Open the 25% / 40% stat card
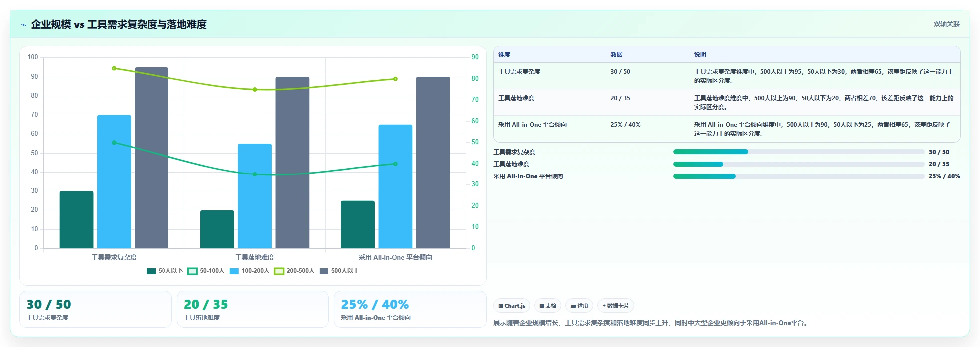This screenshot has width=980, height=347. coord(410,309)
